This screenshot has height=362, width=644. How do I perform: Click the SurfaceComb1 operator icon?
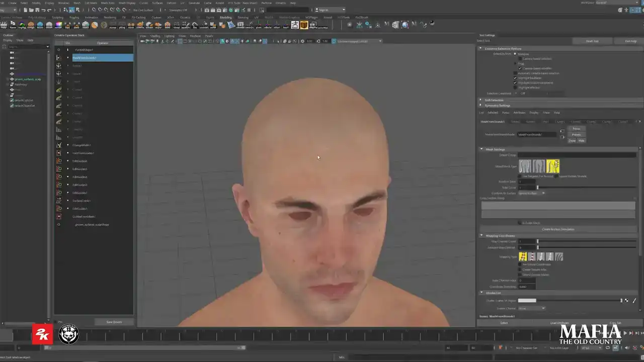[59, 201]
